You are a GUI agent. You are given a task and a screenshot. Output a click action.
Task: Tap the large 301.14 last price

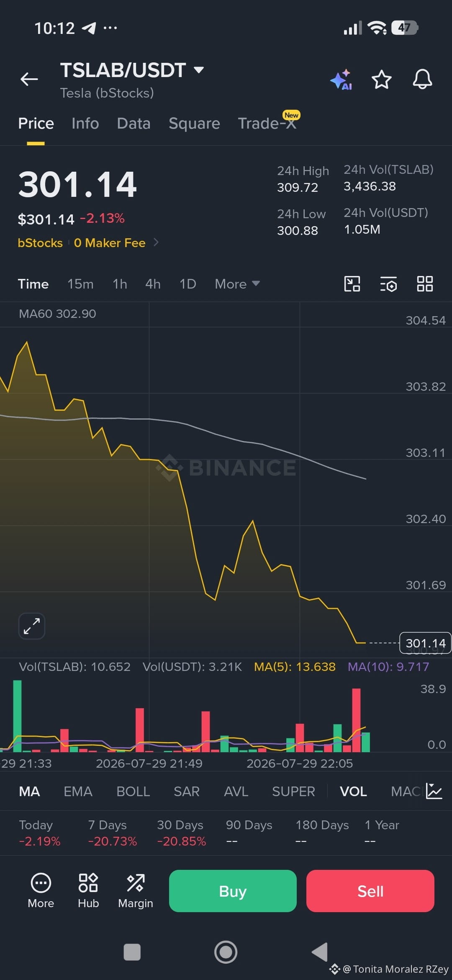click(x=77, y=184)
